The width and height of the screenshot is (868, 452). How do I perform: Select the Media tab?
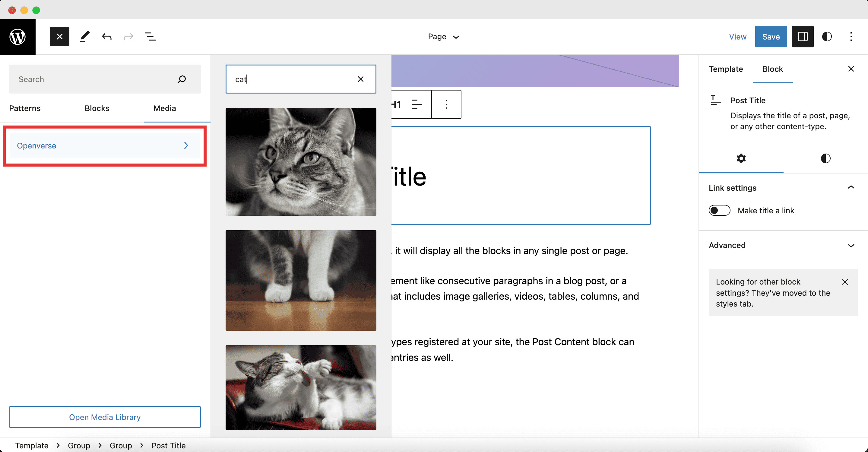click(165, 108)
